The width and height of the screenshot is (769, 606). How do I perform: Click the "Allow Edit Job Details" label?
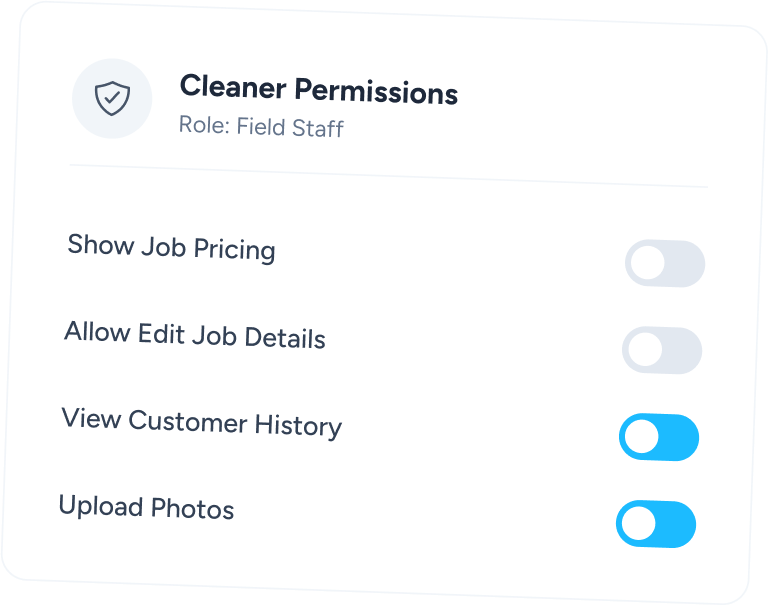coord(195,334)
